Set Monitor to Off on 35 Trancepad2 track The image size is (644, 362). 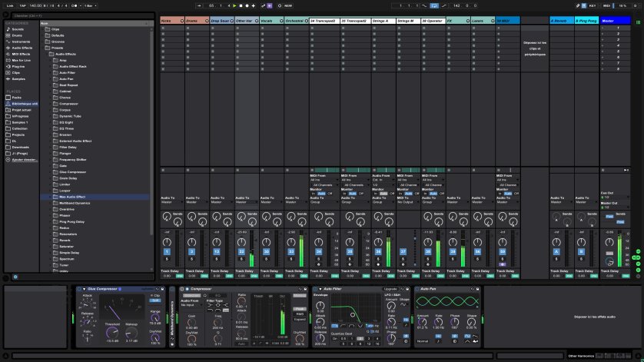coord(361,194)
